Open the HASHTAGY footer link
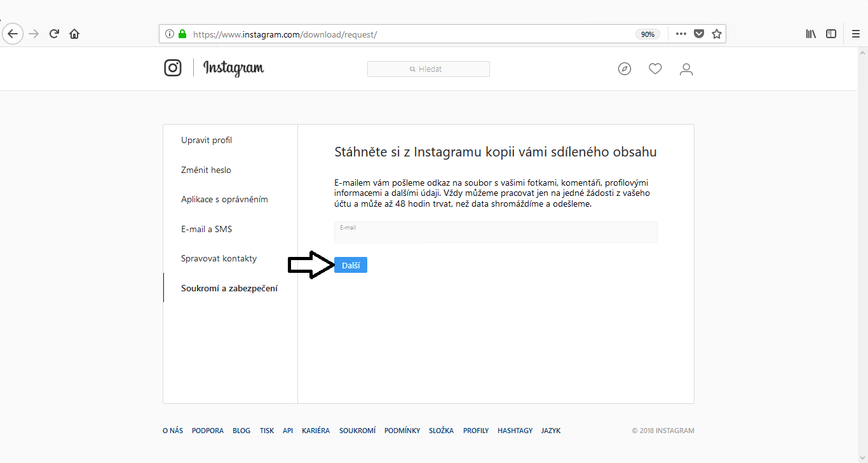The height and width of the screenshot is (463, 868). click(x=515, y=431)
